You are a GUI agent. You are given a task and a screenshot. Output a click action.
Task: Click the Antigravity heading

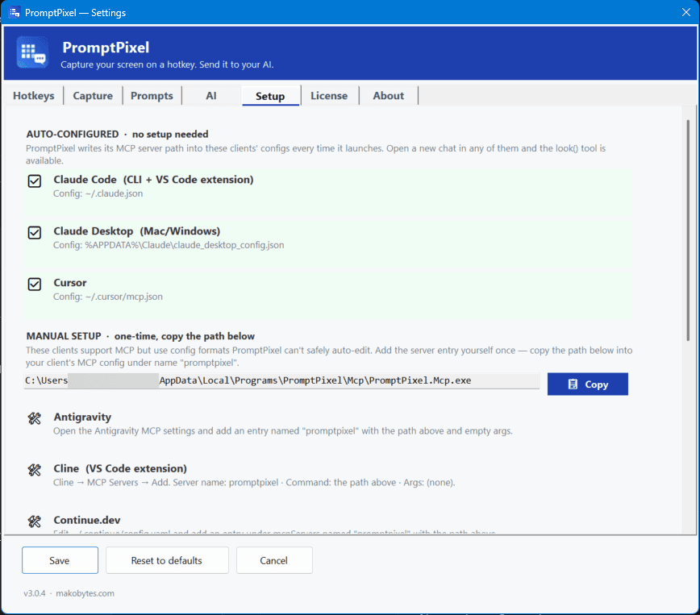click(x=82, y=417)
